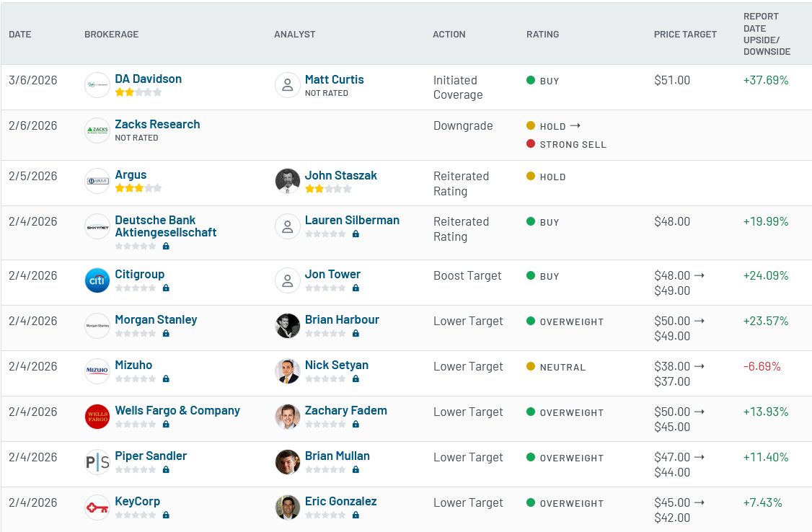Open analyst Eric Gonzalez link
Viewport: 812px width, 532px height.
pyautogui.click(x=341, y=502)
